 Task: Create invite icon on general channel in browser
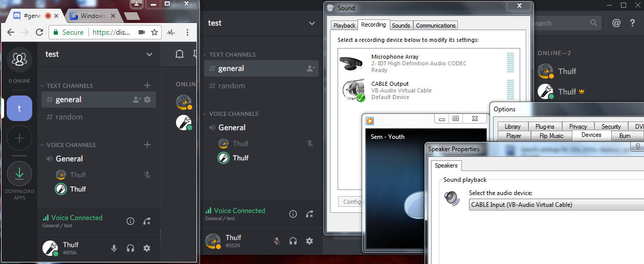click(137, 100)
